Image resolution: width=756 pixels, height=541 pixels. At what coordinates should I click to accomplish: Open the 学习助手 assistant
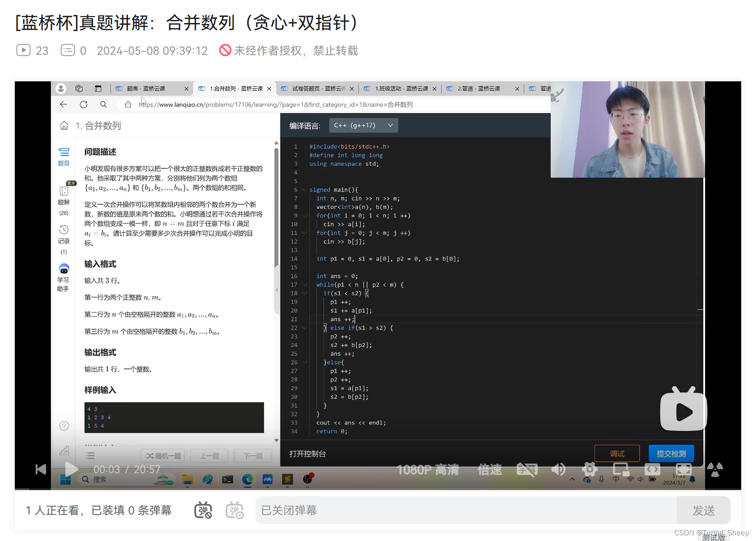coord(64,277)
